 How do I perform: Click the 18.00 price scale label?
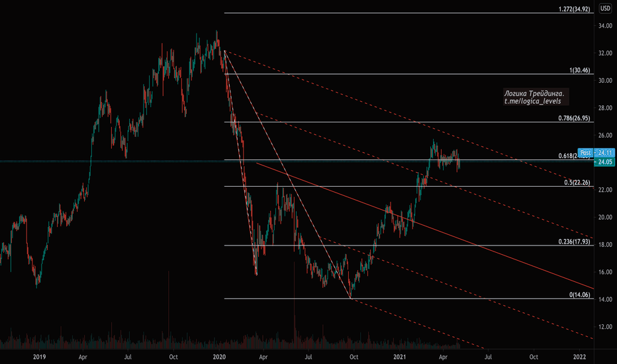coord(605,245)
